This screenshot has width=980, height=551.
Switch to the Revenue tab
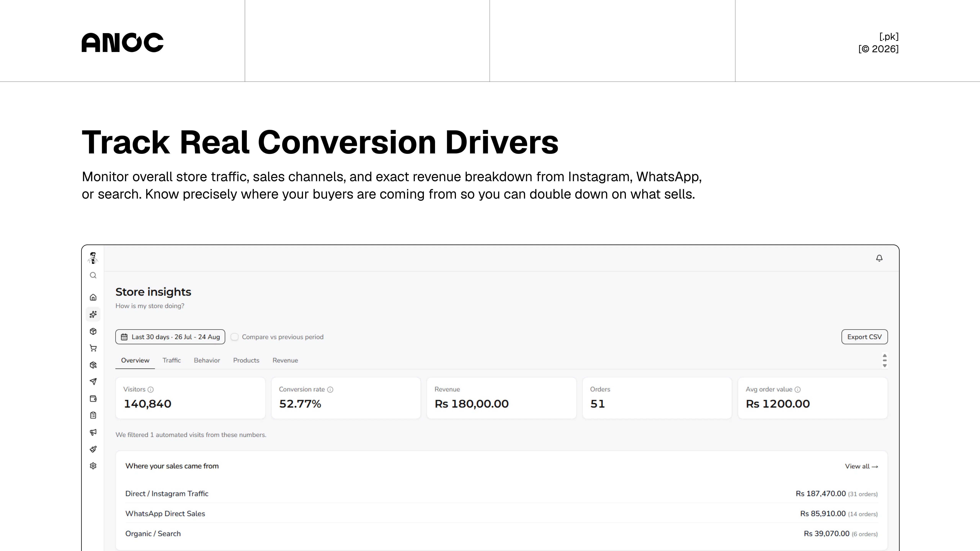[x=285, y=360]
